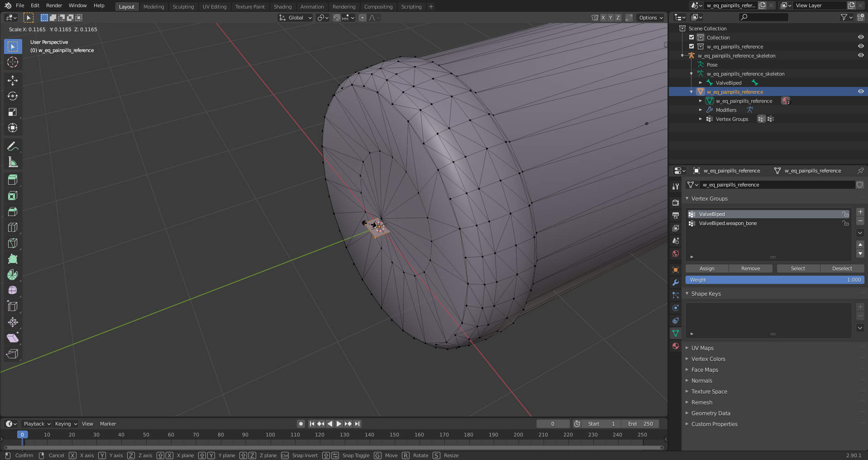Open the Global transform orientation dropdown
Image resolution: width=868 pixels, height=460 pixels.
296,18
